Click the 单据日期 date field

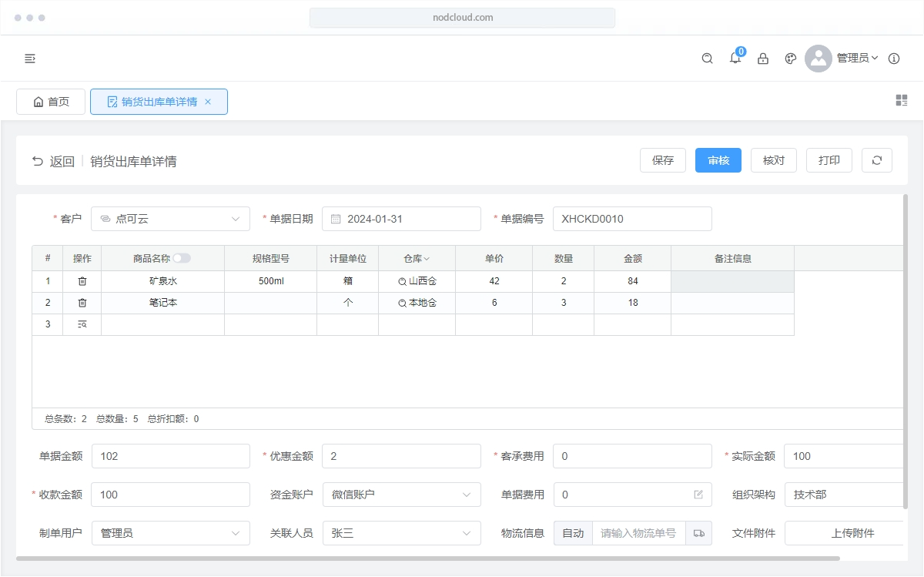(x=401, y=219)
